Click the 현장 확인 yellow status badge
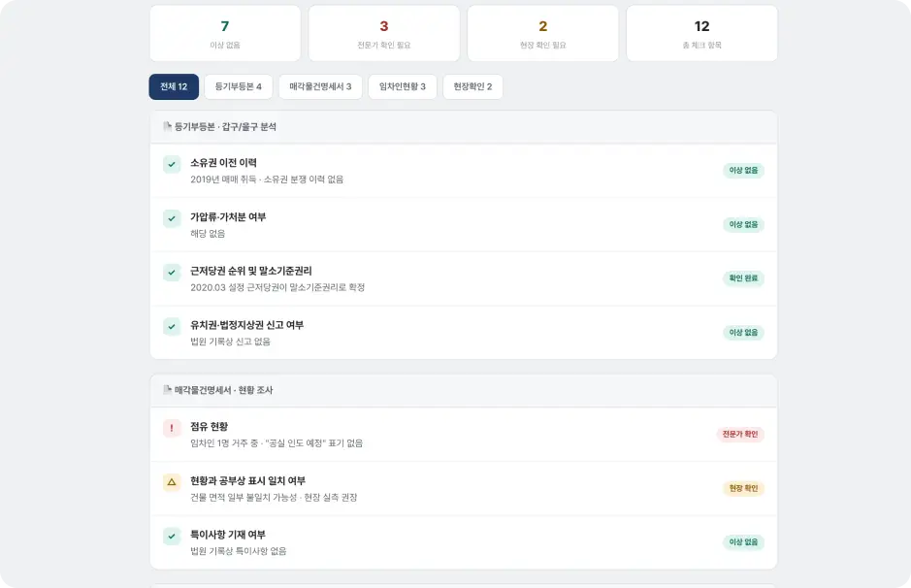Screen dimensions: 911x588 (744, 488)
